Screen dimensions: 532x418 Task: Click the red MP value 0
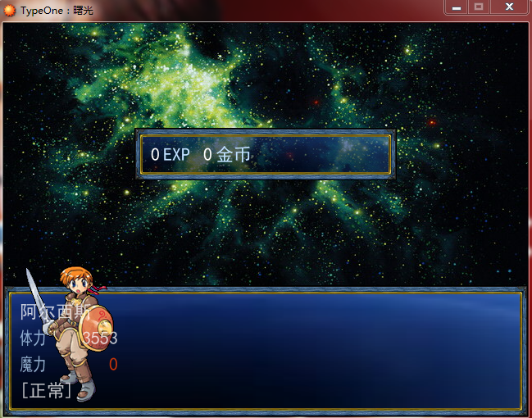click(x=113, y=365)
